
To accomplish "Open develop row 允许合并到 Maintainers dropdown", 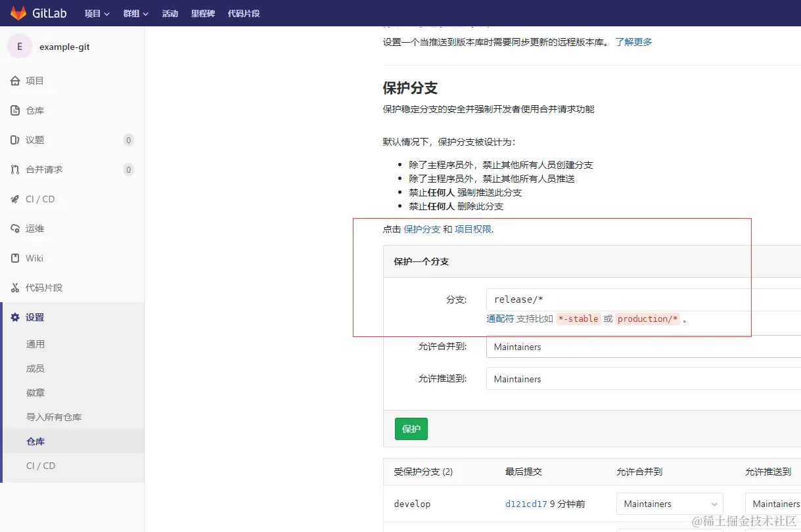I will 670,504.
